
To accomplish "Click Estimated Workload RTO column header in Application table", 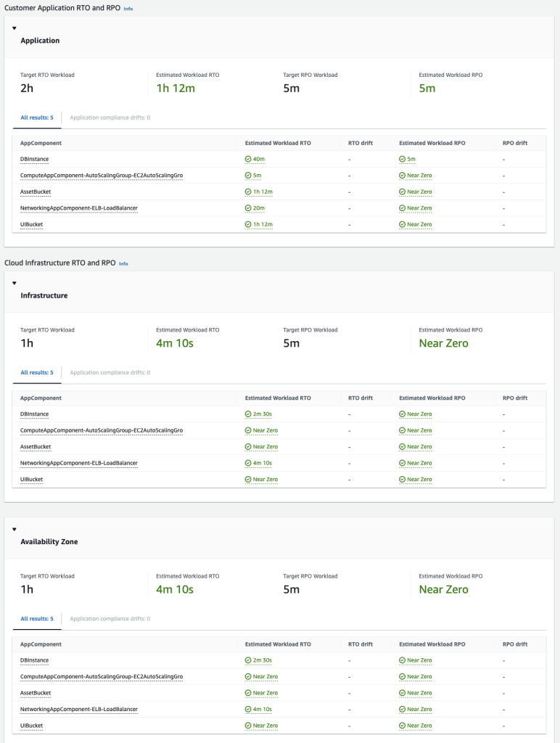I will (x=278, y=143).
